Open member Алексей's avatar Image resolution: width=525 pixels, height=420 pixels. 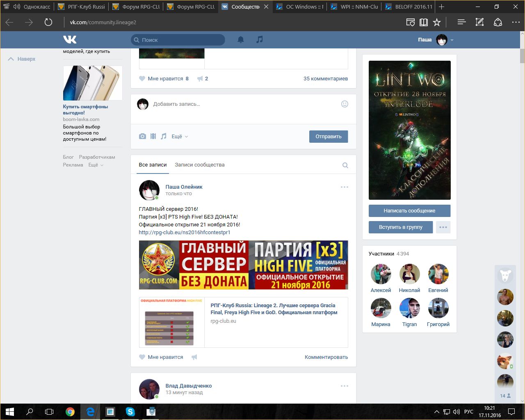point(381,274)
